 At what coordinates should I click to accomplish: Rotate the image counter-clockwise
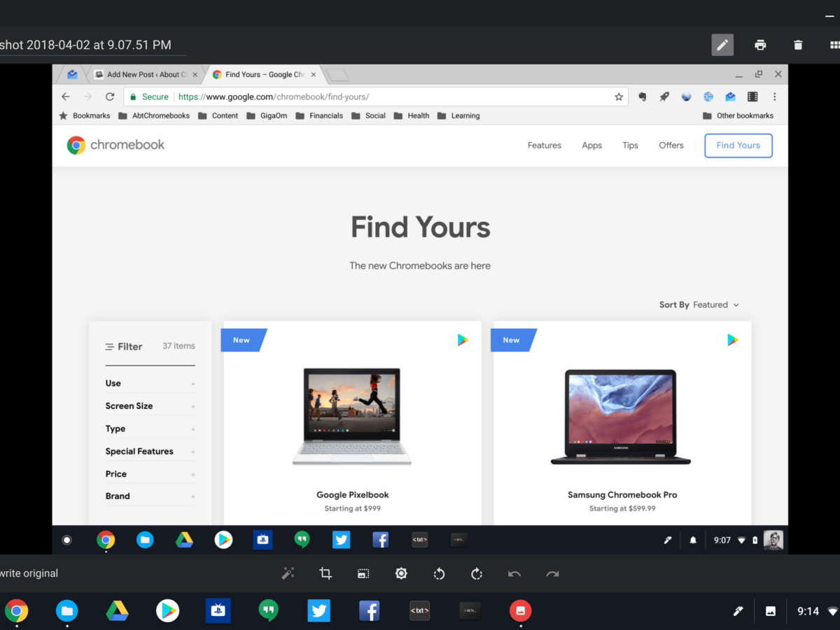tap(439, 573)
